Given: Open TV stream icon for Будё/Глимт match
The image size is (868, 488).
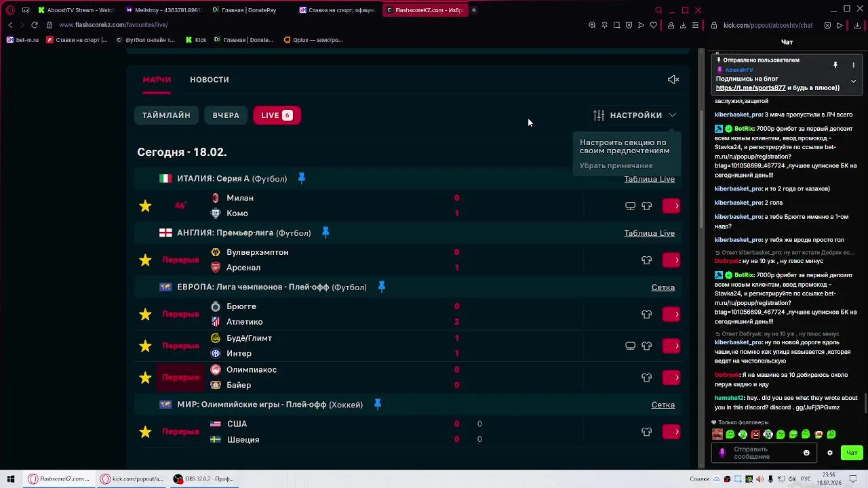Looking at the screenshot, I should [x=630, y=346].
